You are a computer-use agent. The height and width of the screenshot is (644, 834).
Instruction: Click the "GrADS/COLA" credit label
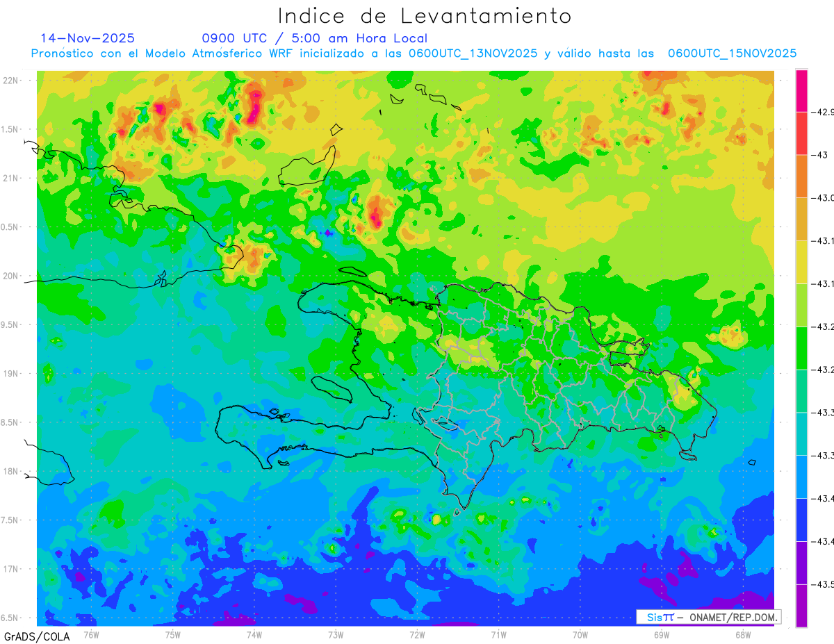click(x=37, y=636)
